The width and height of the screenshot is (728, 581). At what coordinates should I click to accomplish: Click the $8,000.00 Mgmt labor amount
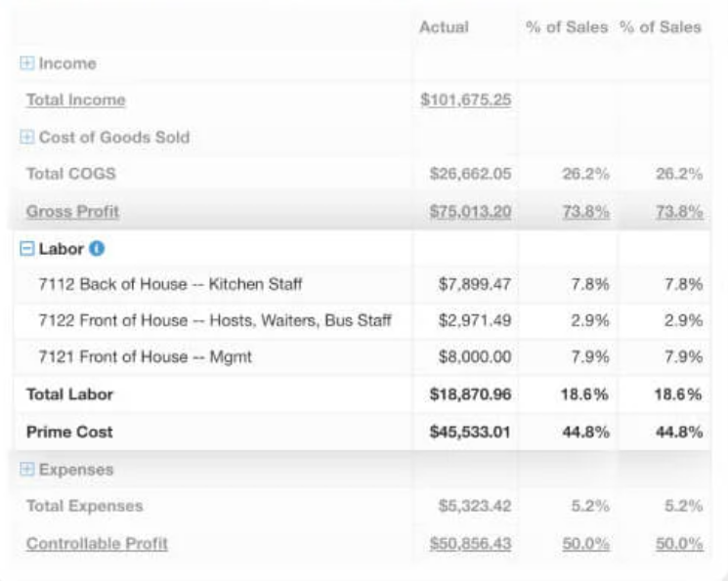click(474, 357)
